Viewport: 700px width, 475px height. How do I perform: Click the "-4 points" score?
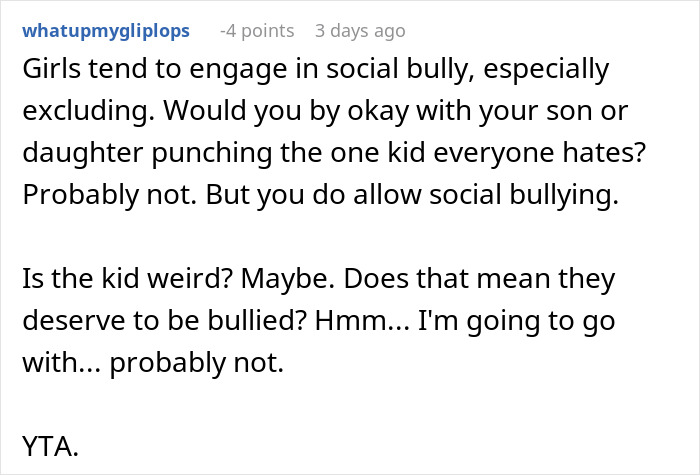(257, 31)
